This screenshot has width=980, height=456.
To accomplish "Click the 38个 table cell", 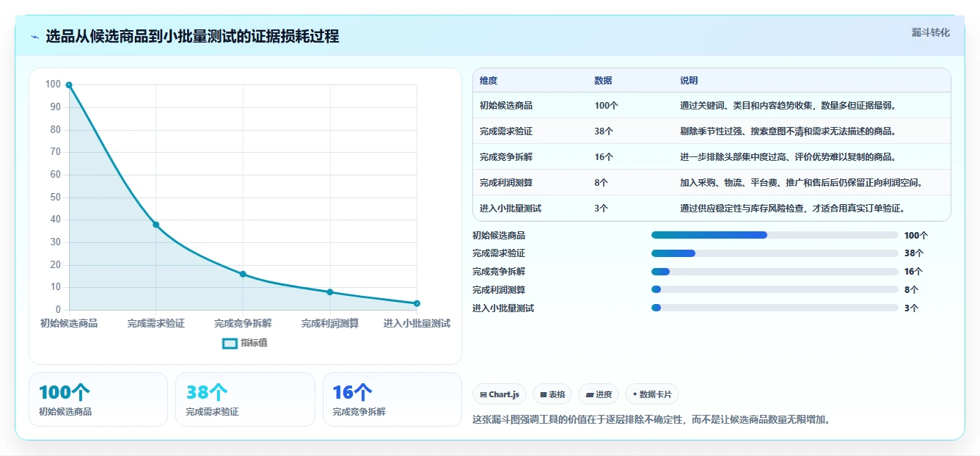I will click(x=604, y=131).
